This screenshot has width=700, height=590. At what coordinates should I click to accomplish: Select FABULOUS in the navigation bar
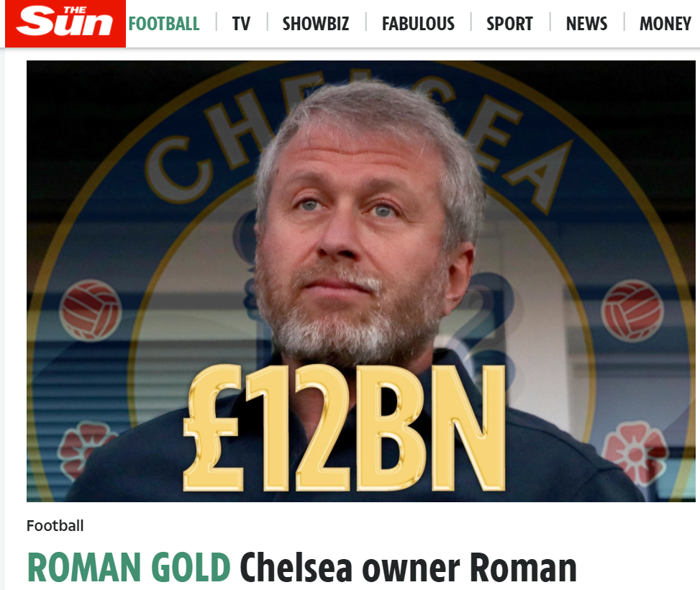418,24
